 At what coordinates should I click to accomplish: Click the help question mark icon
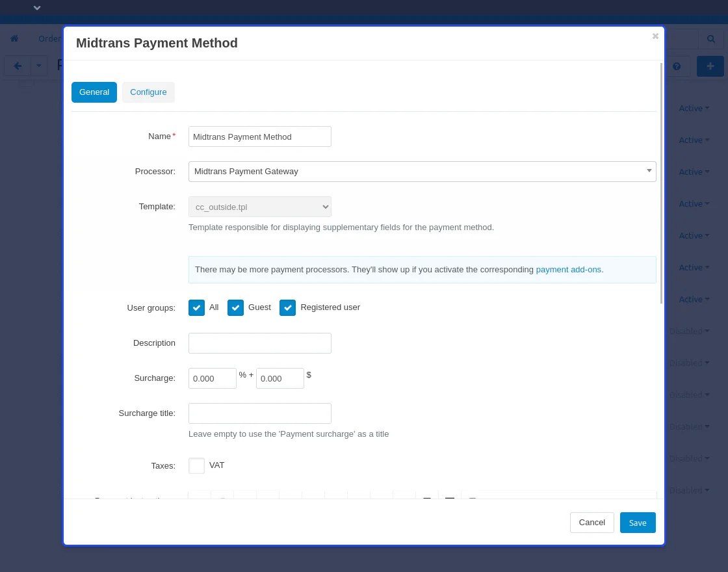677,66
